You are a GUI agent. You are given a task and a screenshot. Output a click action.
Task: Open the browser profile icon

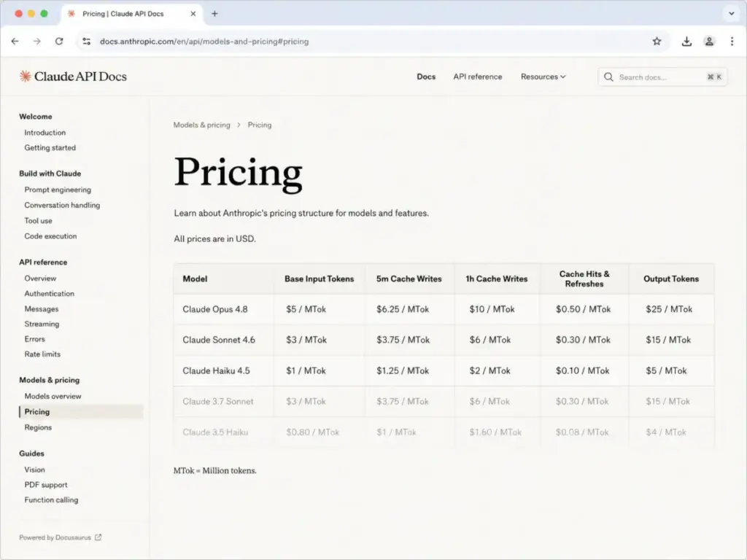point(709,42)
